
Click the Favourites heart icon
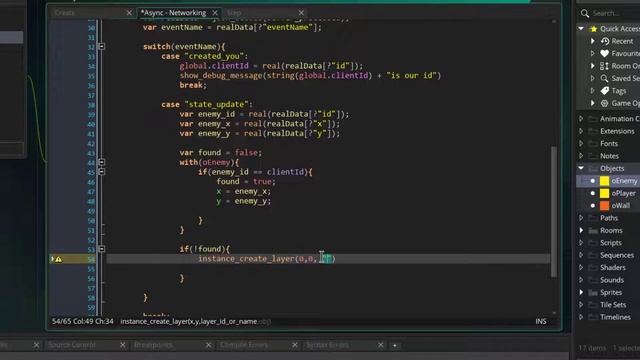pyautogui.click(x=605, y=53)
